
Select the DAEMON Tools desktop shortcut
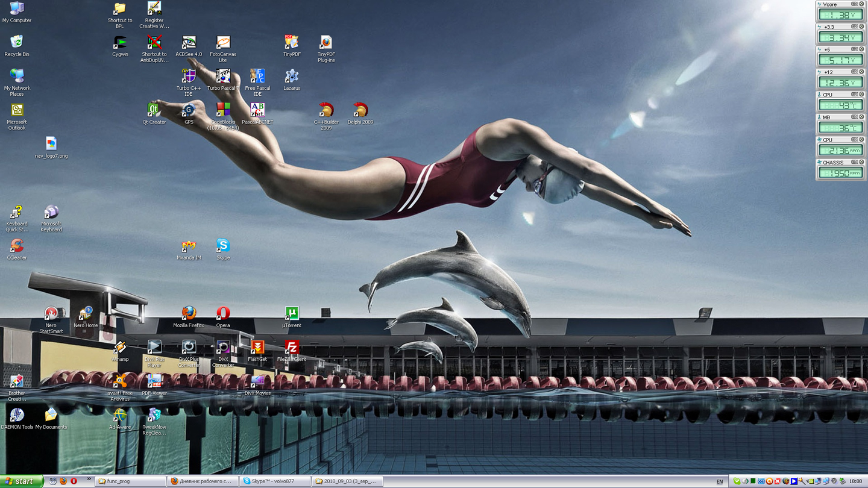tap(17, 416)
